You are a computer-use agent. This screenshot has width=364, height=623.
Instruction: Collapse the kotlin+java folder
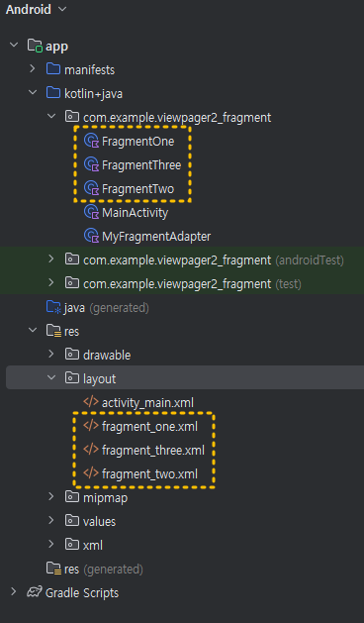33,93
